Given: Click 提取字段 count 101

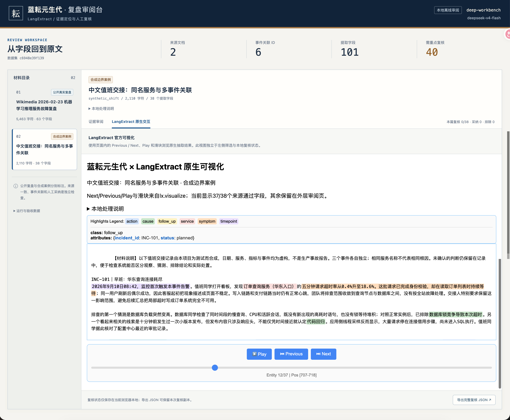Looking at the screenshot, I should point(350,52).
